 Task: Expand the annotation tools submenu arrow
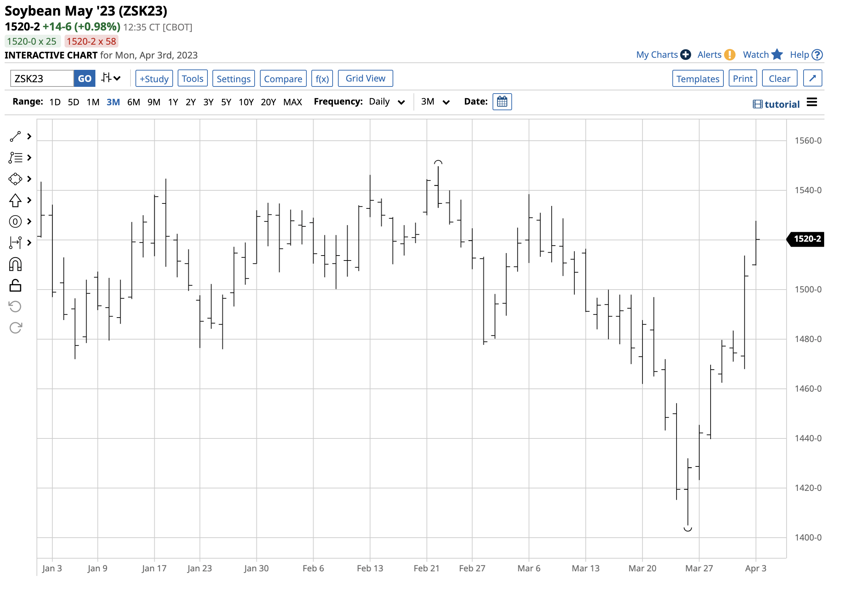29,158
